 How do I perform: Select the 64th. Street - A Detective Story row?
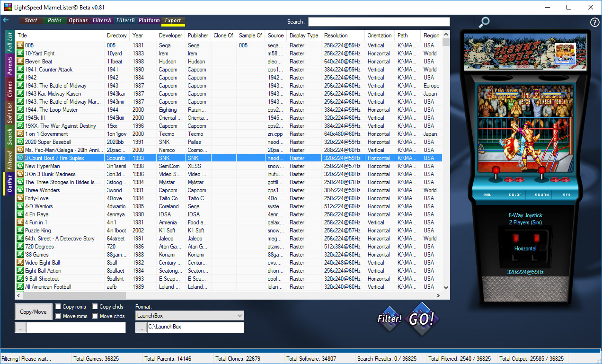pos(229,239)
